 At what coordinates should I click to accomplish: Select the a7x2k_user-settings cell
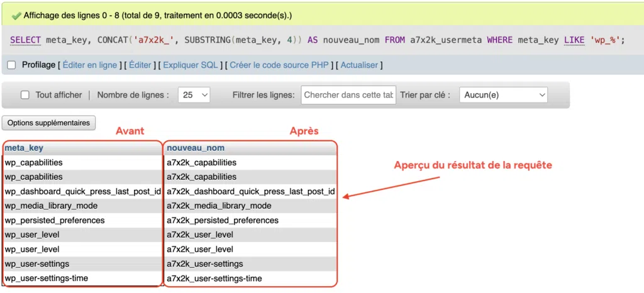[250, 263]
